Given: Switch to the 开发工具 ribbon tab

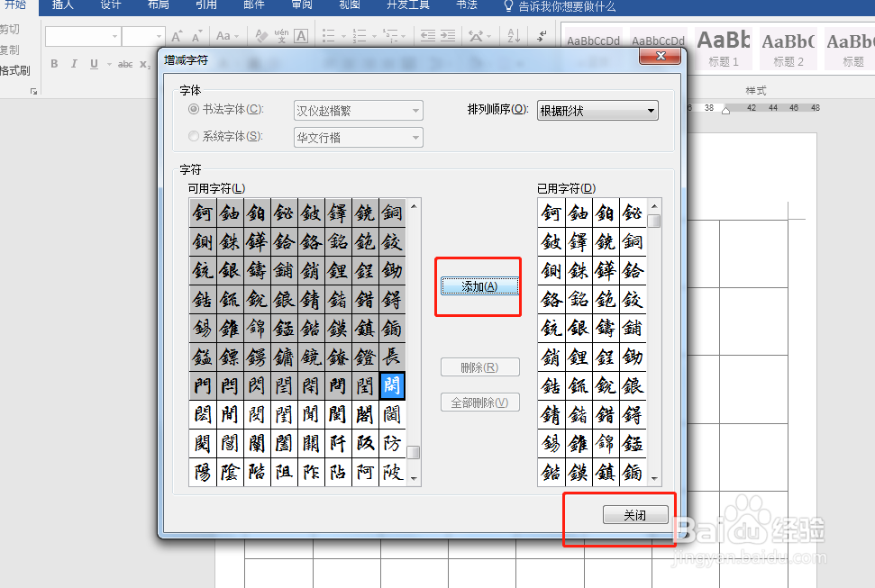Looking at the screenshot, I should tap(407, 8).
